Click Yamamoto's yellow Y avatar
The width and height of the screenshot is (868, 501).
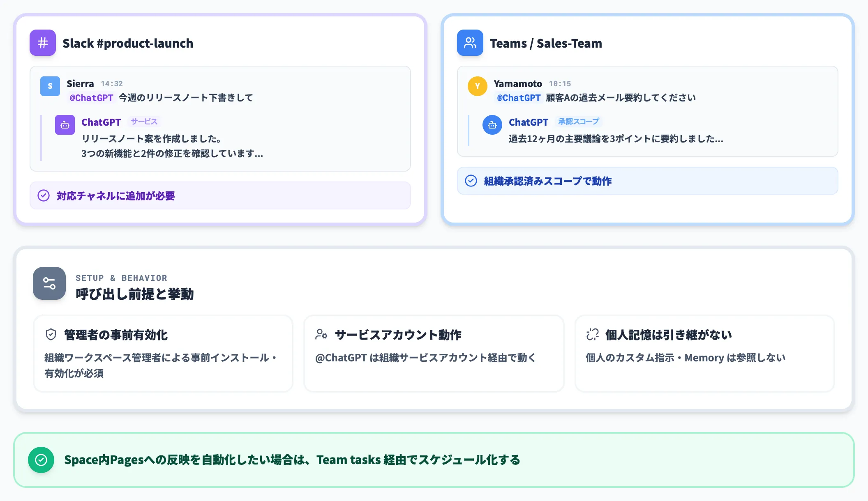(478, 86)
